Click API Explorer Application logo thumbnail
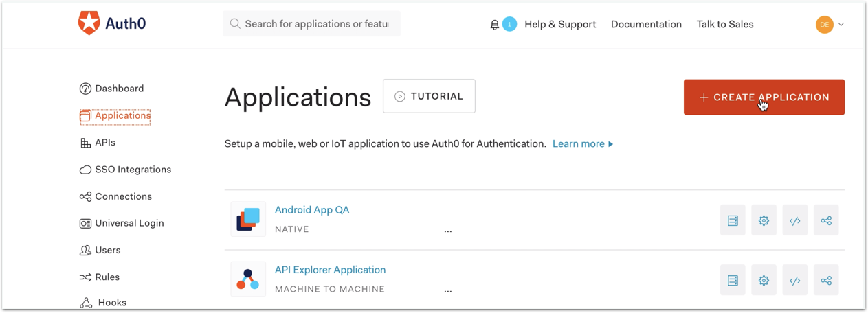Image resolution: width=868 pixels, height=313 pixels. pyautogui.click(x=248, y=279)
